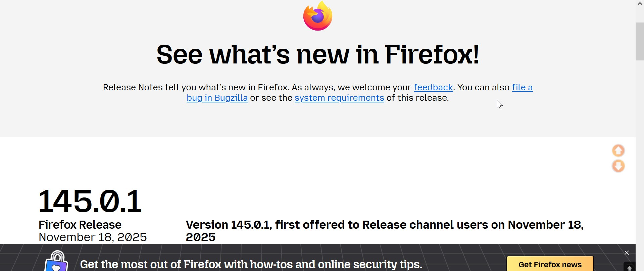Click the scrollbar track below the thumb
The image size is (644, 271).
(x=640, y=151)
